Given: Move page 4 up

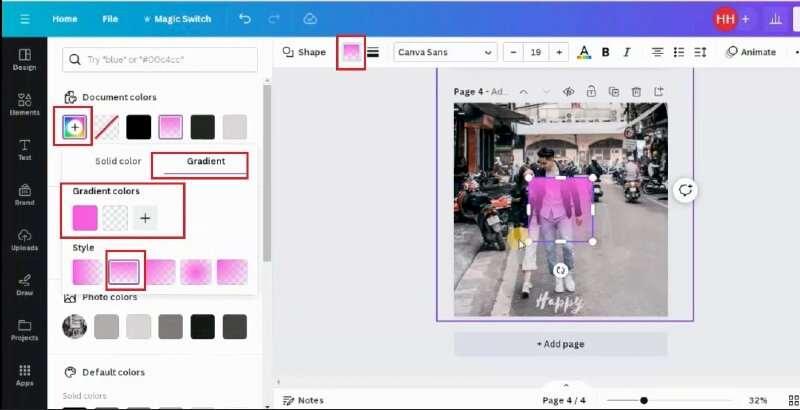Looking at the screenshot, I should [x=523, y=92].
